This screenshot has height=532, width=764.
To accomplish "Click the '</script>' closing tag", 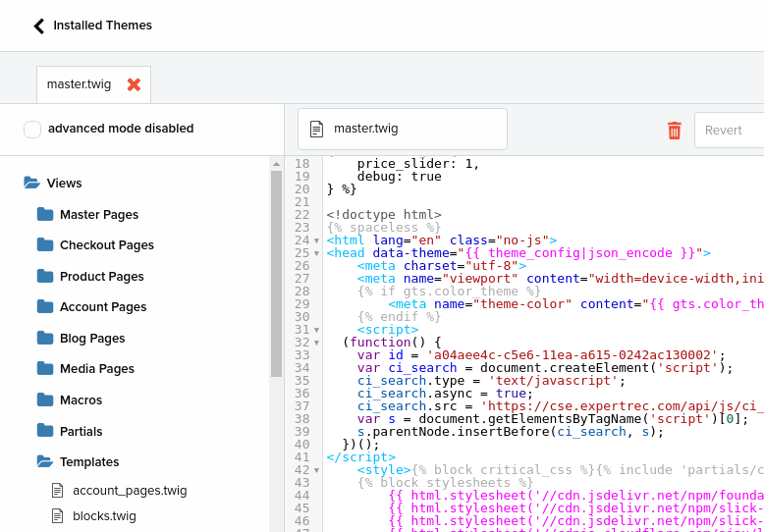I will 361,457.
